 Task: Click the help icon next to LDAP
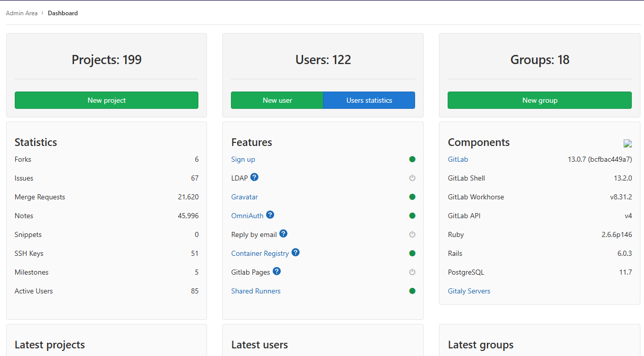click(254, 177)
